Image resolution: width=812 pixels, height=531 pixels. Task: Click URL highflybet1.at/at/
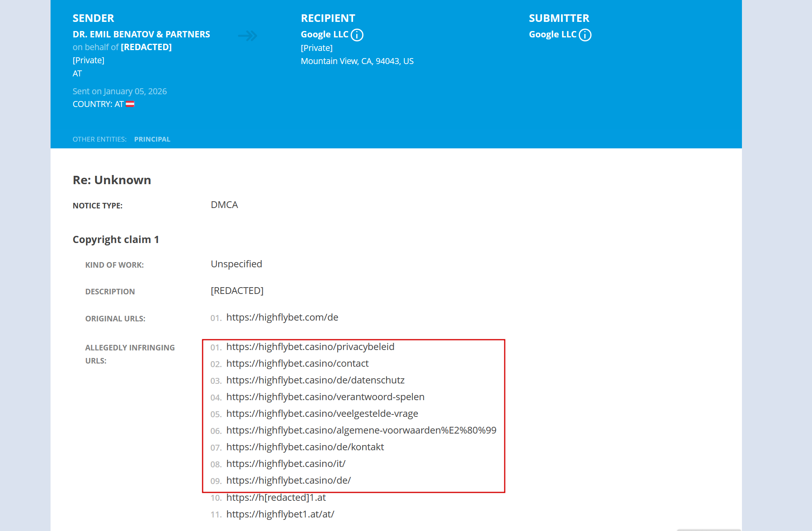(x=280, y=514)
